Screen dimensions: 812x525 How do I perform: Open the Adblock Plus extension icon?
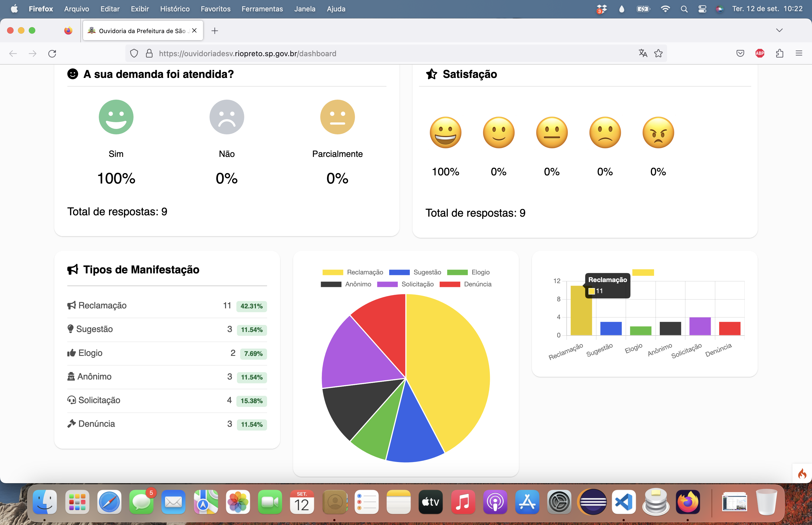tap(760, 53)
